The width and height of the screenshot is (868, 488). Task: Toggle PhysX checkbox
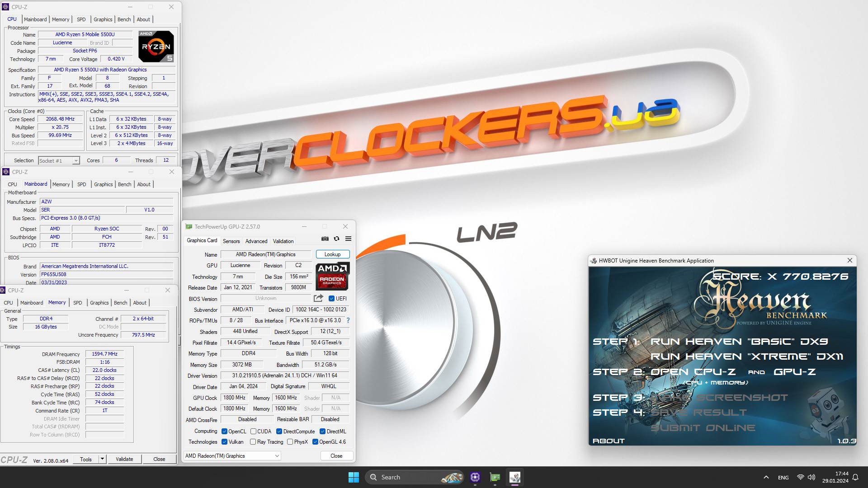point(290,442)
